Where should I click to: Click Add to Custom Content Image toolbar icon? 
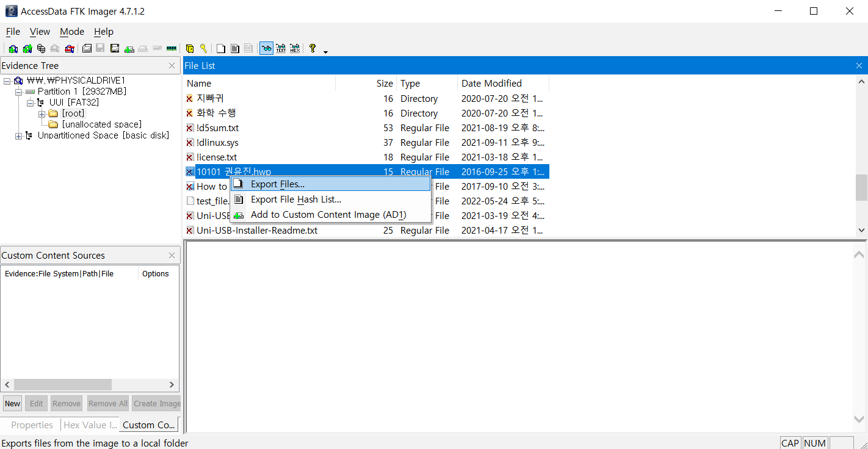129,49
